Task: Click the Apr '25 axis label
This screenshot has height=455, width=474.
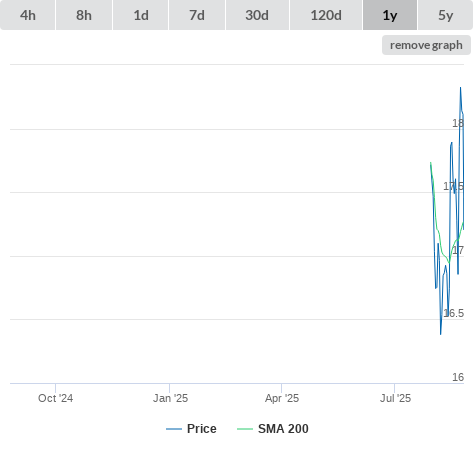Action: click(x=282, y=398)
